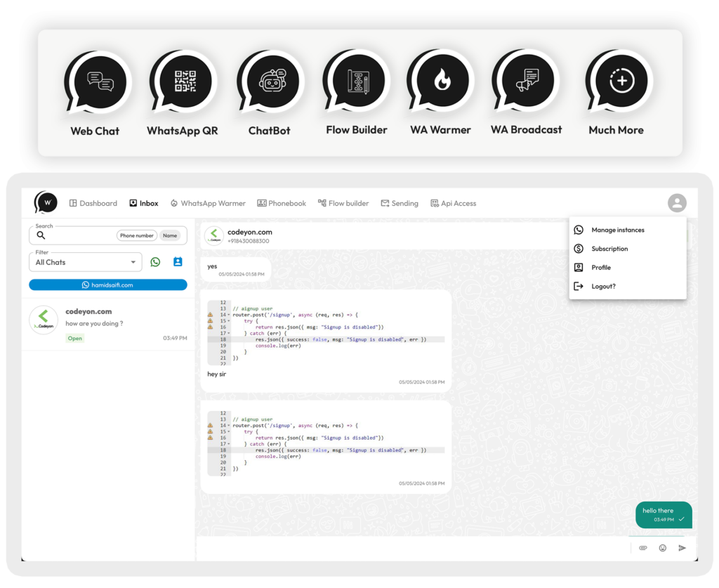The height and width of the screenshot is (588, 719).
Task: Select the WA Warmer flame icon
Action: 442,81
